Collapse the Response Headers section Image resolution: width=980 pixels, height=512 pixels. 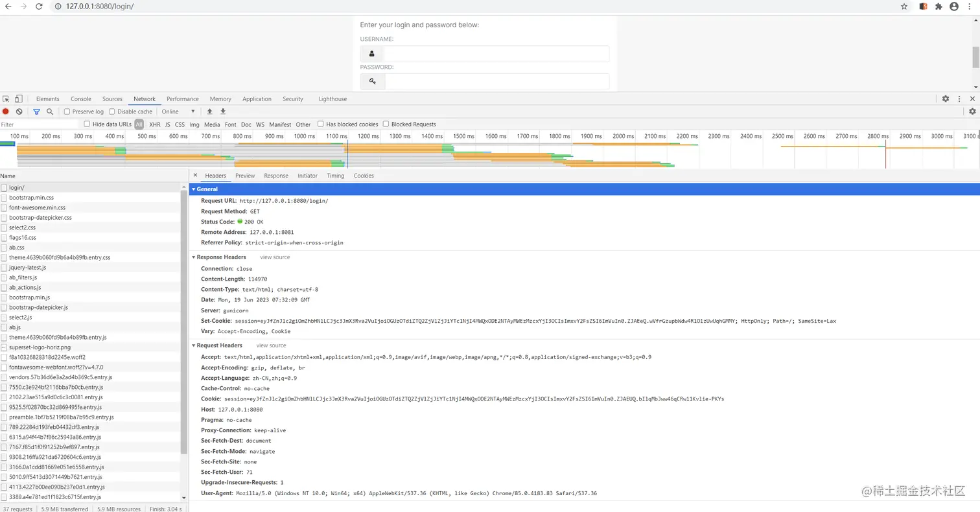pyautogui.click(x=193, y=257)
